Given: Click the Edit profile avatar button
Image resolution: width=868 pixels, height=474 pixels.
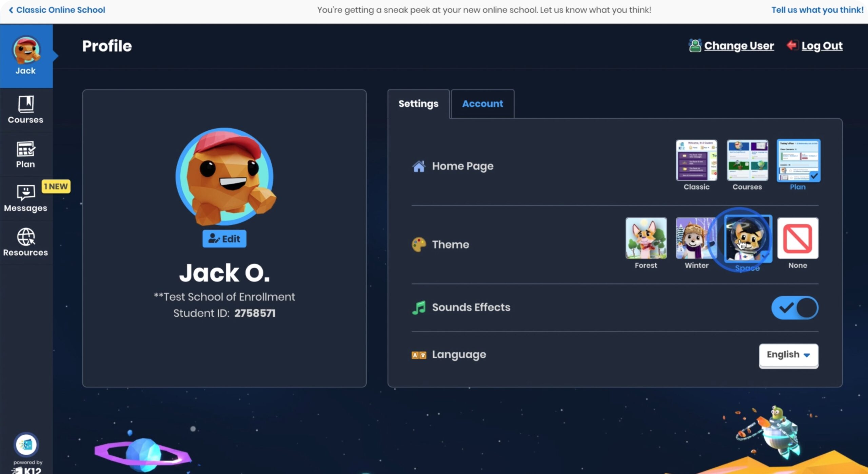Looking at the screenshot, I should (x=224, y=239).
